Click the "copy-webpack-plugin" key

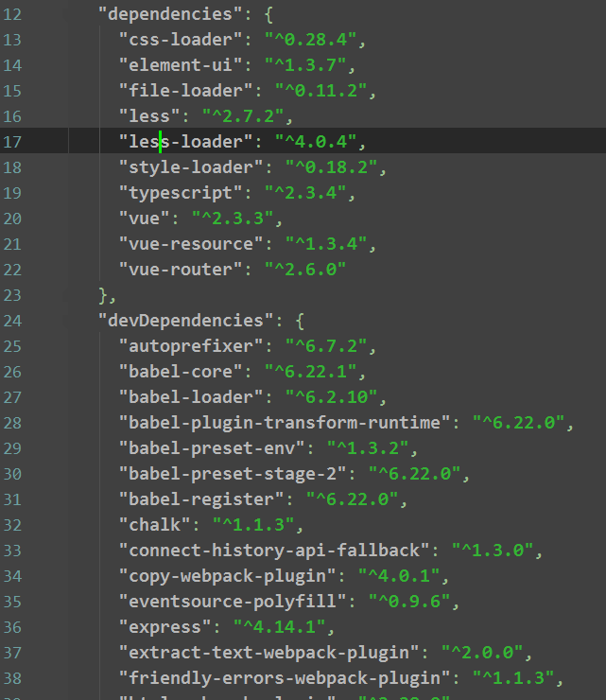227,575
